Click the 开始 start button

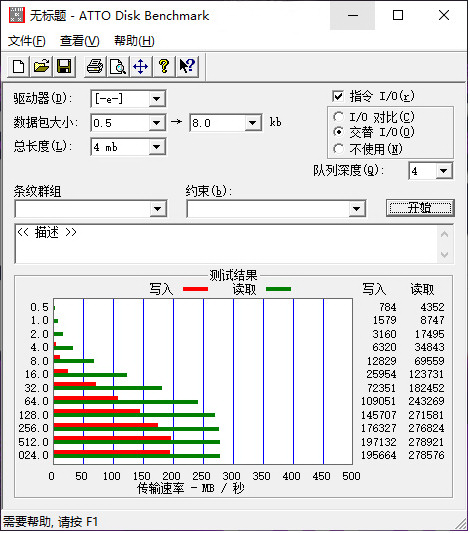(x=420, y=208)
